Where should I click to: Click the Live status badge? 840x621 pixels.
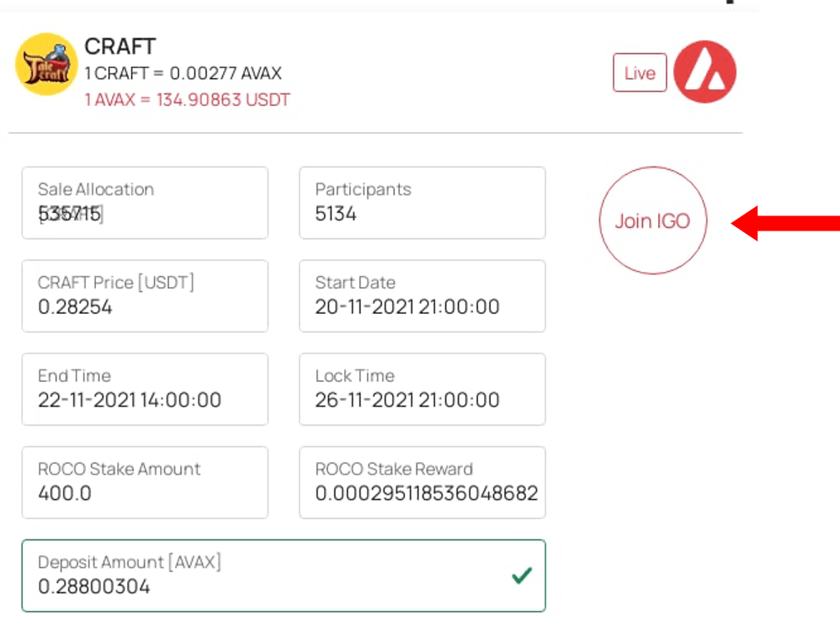pyautogui.click(x=639, y=73)
